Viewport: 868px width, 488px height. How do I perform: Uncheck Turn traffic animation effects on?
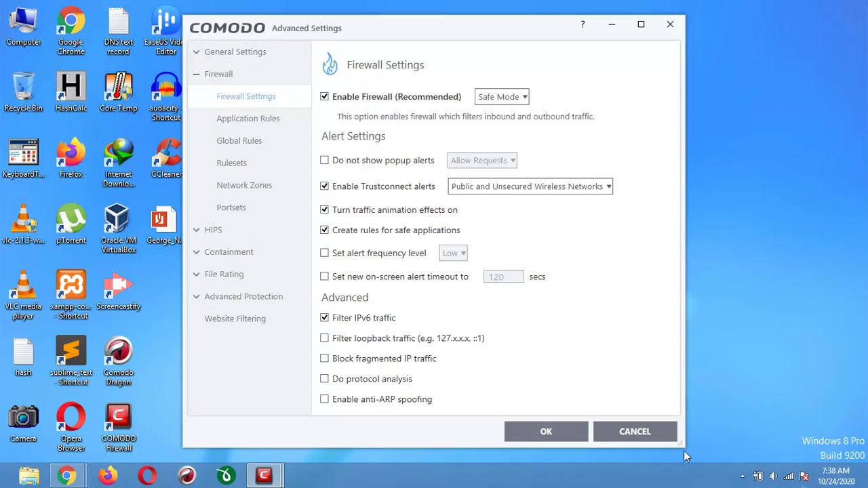(x=324, y=210)
